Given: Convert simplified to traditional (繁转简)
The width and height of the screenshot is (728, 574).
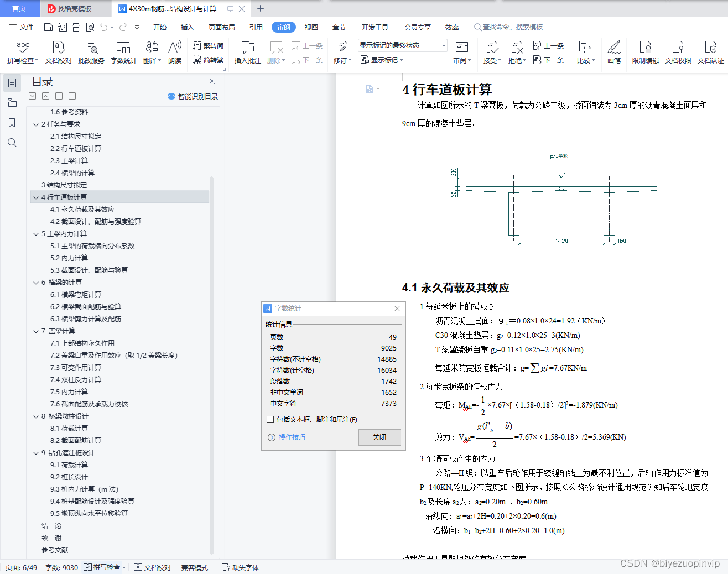Looking at the screenshot, I should point(208,46).
